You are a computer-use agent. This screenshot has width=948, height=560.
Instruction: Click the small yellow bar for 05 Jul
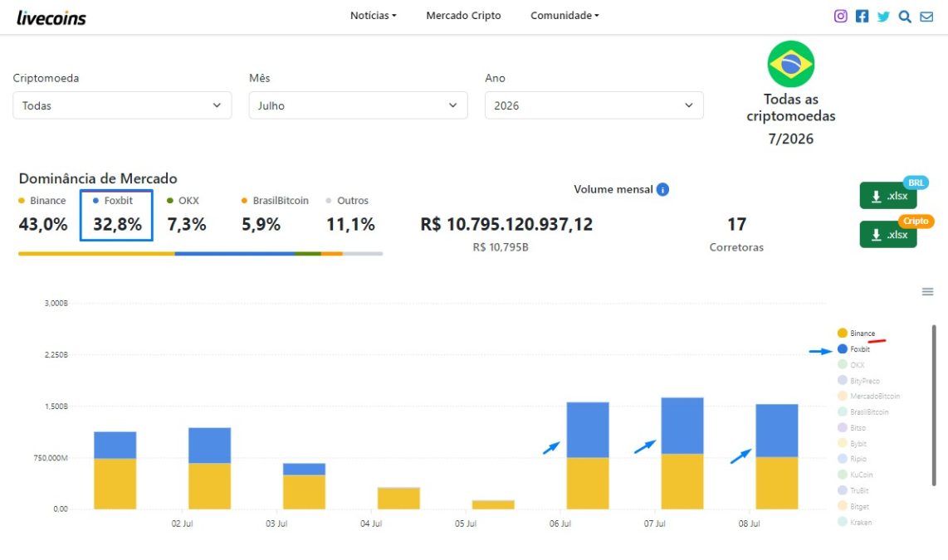493,505
